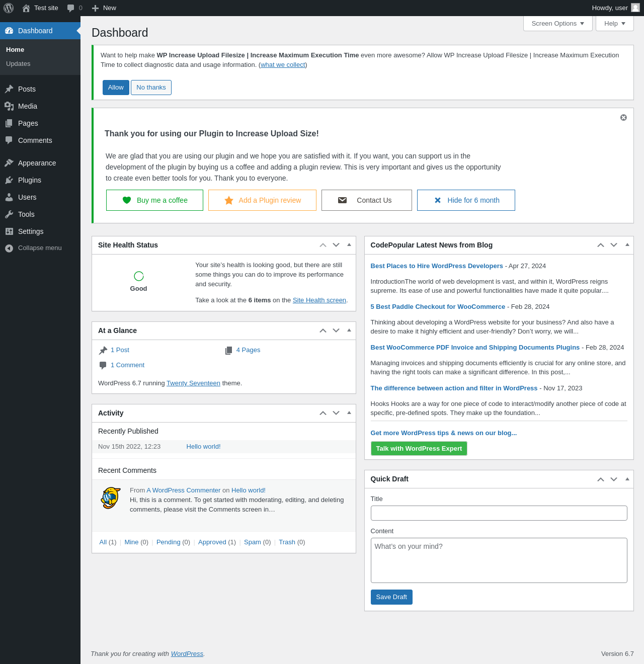644x664 pixels.
Task: Click the Appearance paintbrush icon in sidebar
Action: point(9,163)
